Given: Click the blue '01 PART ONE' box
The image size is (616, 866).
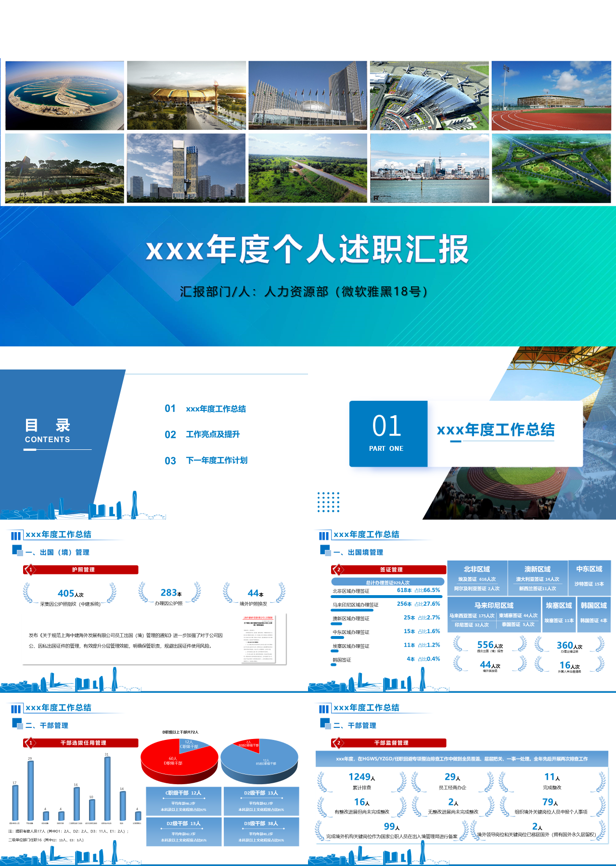Looking at the screenshot, I should [388, 434].
